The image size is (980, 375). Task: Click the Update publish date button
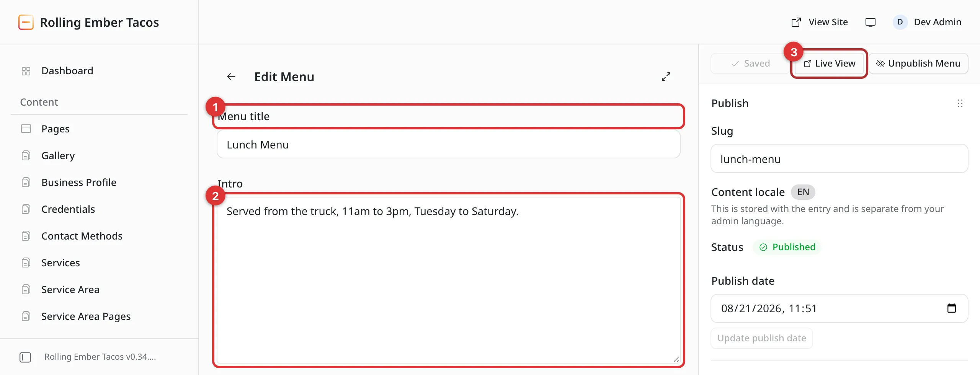tap(762, 338)
